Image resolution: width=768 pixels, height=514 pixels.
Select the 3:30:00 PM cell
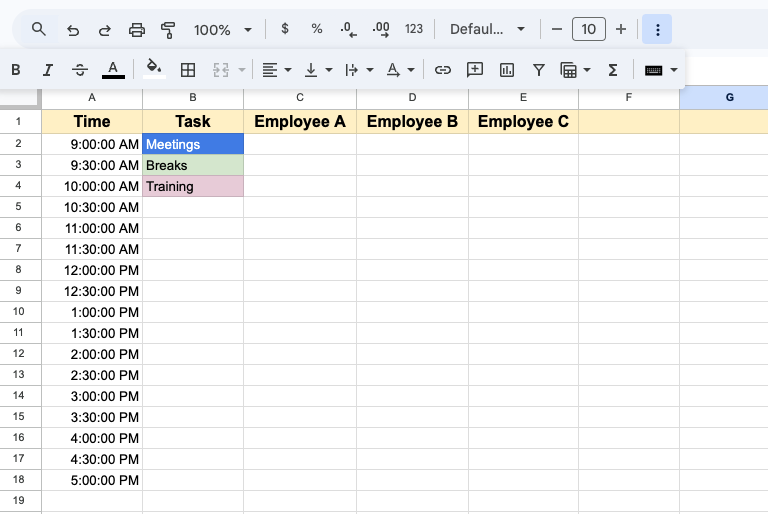[92, 417]
